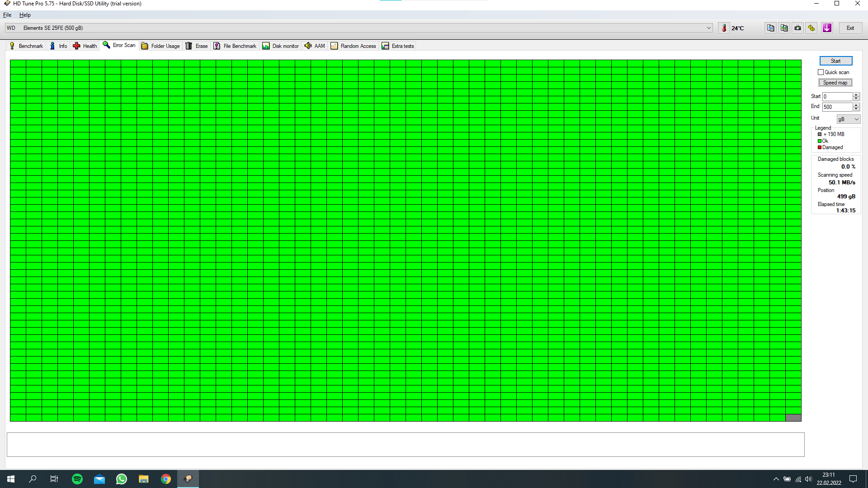Image resolution: width=868 pixels, height=488 pixels.
Task: Enable the Quick scan checkbox
Action: [x=821, y=72]
